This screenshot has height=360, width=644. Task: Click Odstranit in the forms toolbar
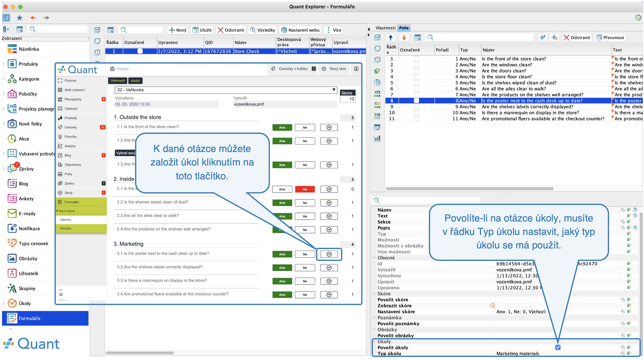[231, 30]
